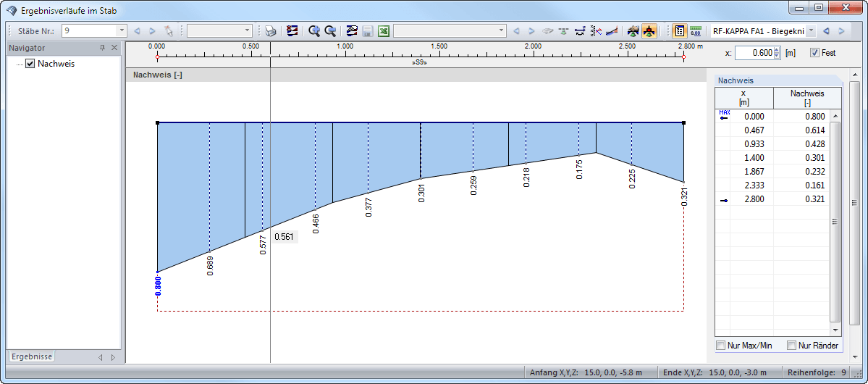Click the blue-red slope diagram icon

coord(611,31)
